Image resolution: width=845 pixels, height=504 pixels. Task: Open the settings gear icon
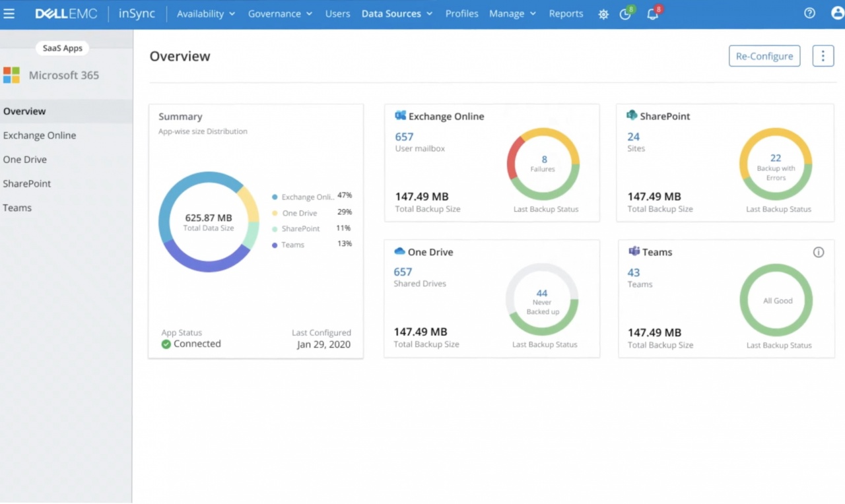coord(603,14)
